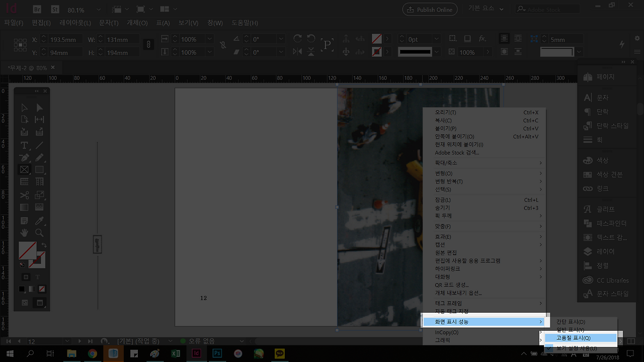Close the 무제-2 document tab
The height and width of the screenshot is (362, 644).
pos(53,67)
